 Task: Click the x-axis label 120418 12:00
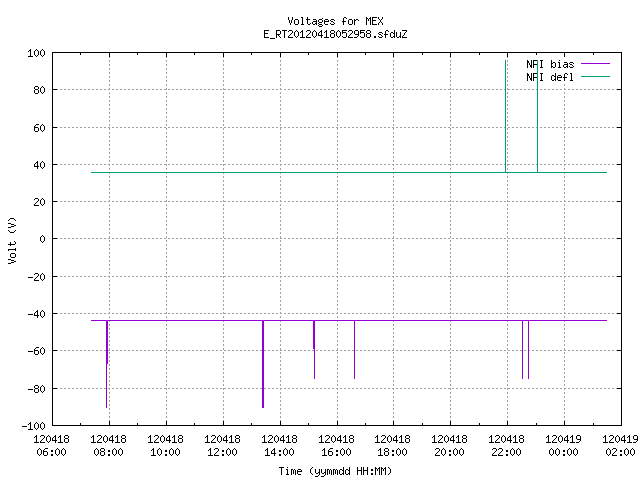222,445
